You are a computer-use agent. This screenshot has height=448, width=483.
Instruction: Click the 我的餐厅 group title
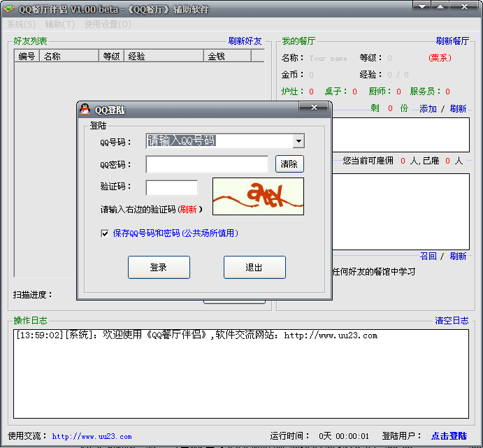pos(298,41)
